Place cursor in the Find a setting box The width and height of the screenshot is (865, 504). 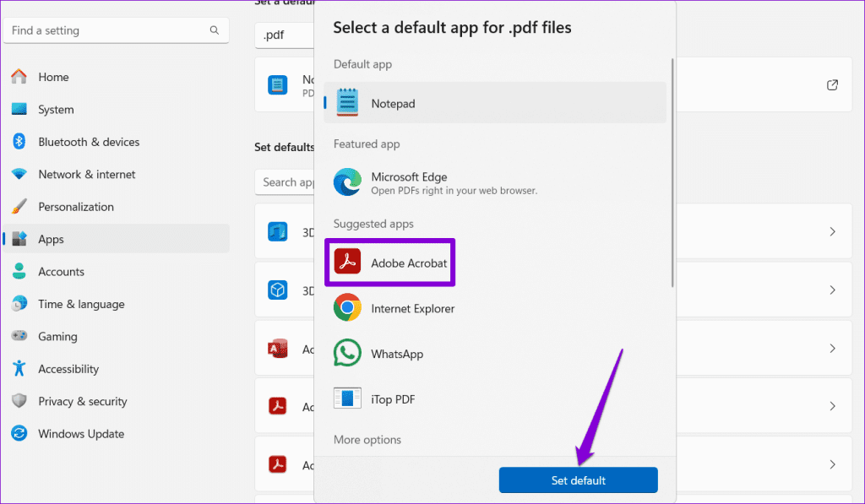click(x=101, y=30)
